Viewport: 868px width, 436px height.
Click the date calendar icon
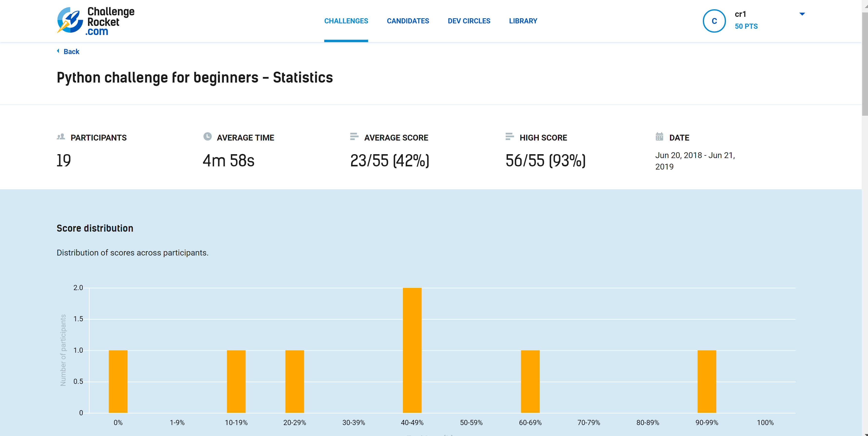click(659, 136)
